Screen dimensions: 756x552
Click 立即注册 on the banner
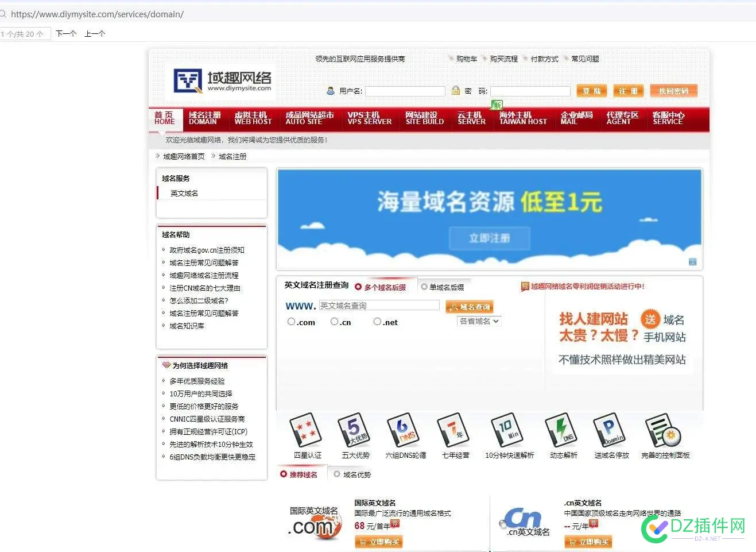click(489, 238)
